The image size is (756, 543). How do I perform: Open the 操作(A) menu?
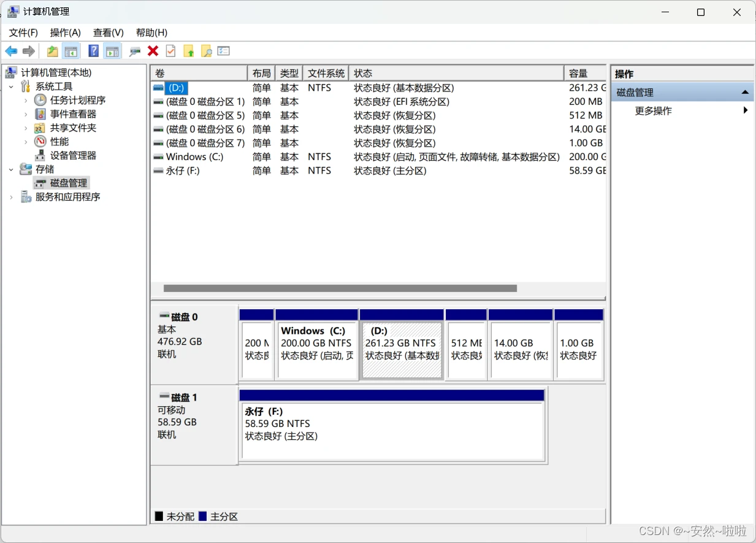(65, 33)
